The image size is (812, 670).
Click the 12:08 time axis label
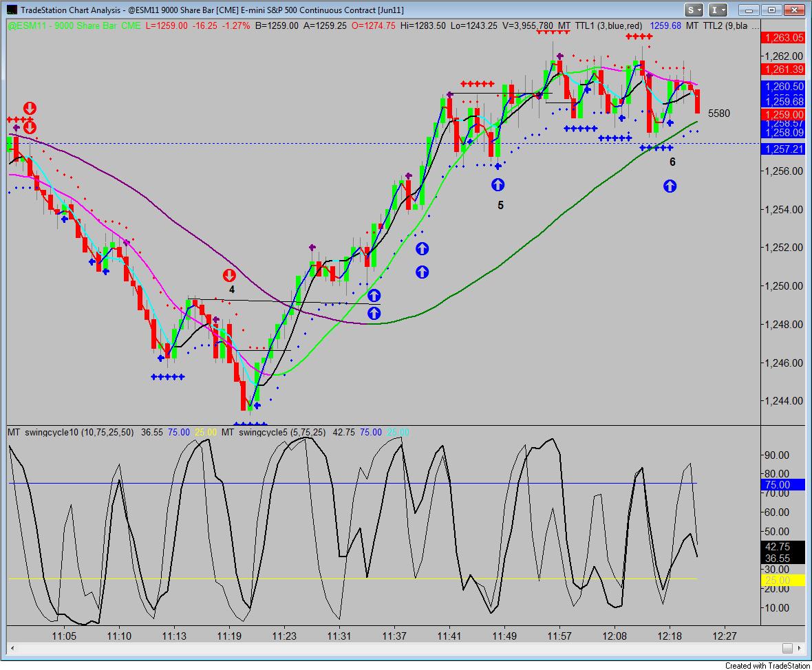coord(615,636)
